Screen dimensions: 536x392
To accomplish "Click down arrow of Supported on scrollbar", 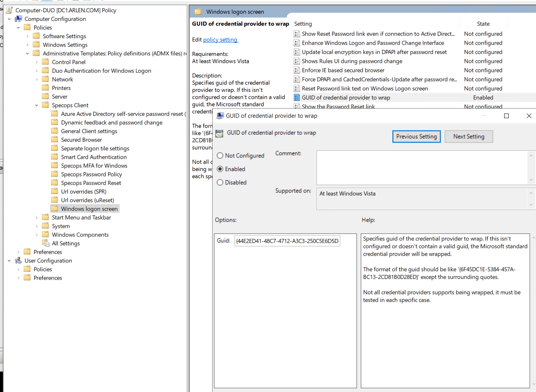I will (531, 205).
